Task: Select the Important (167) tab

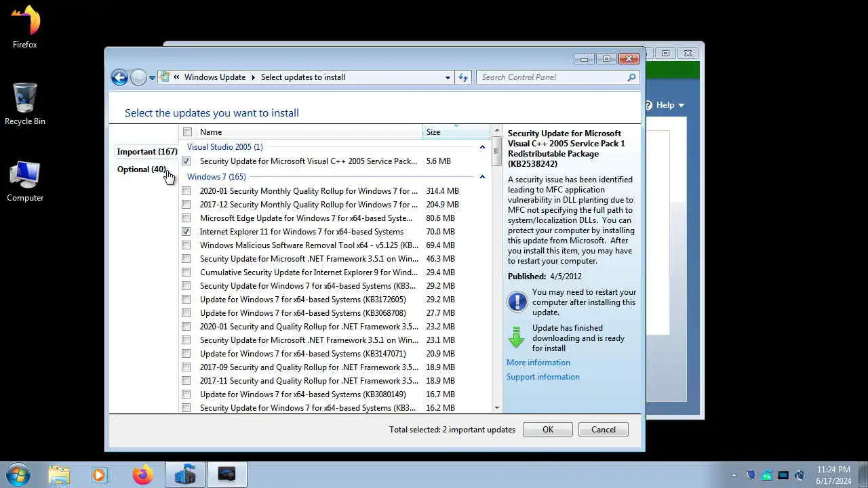Action: coord(147,152)
